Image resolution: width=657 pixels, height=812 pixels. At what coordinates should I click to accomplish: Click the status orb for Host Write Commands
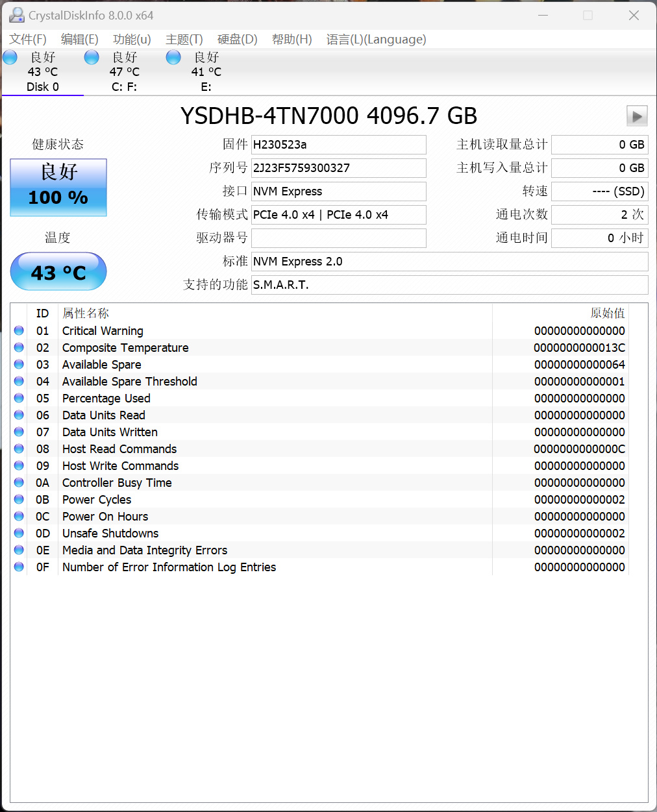(x=19, y=465)
